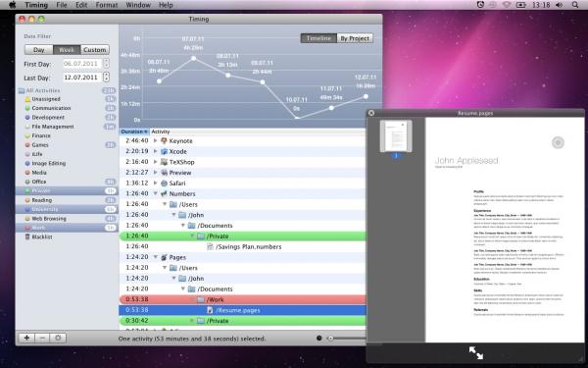Viewport: 588px width, 368px height.
Task: Click the Resume page thumbnail in preview
Action: pyautogui.click(x=396, y=136)
